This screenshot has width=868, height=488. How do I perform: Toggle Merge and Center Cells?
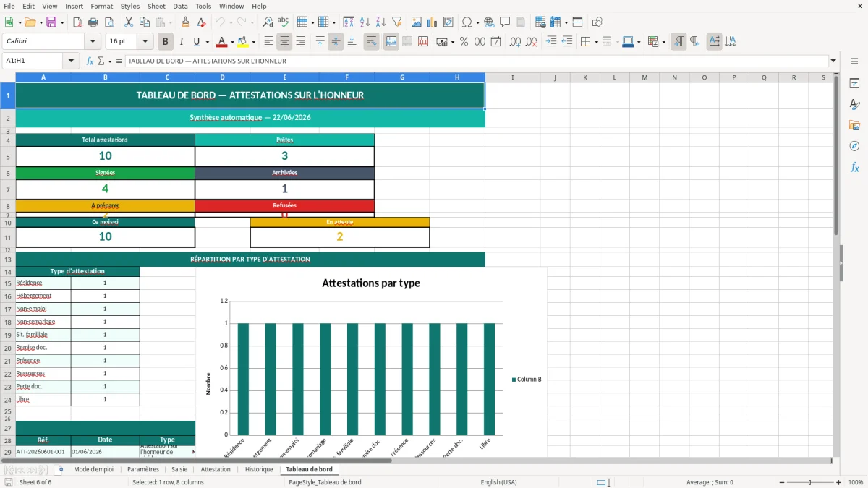point(391,42)
